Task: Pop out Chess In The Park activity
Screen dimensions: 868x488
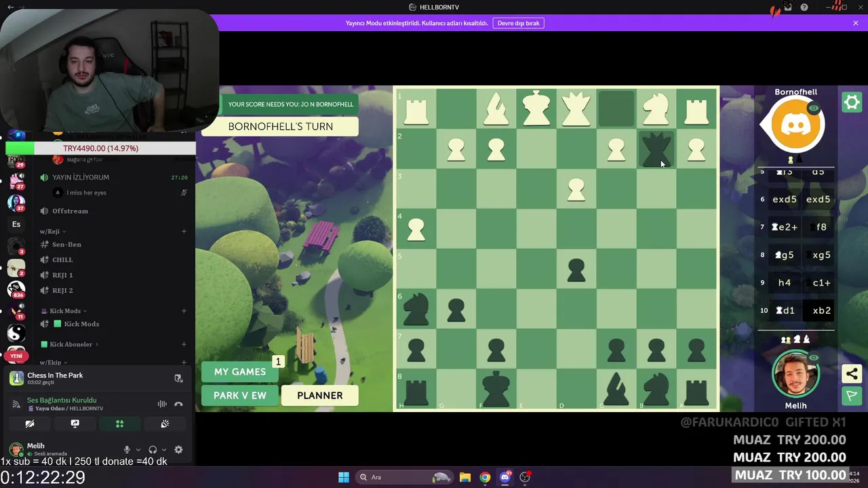Action: (x=178, y=378)
